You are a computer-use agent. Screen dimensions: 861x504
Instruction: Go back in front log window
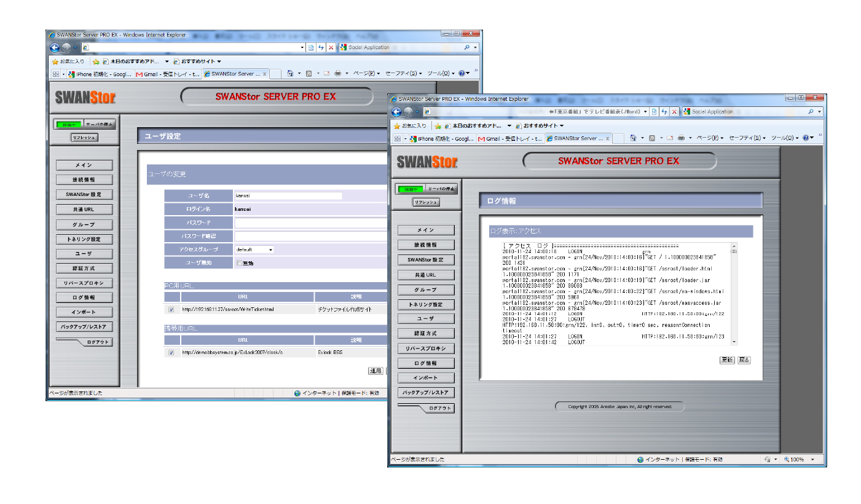(397, 112)
